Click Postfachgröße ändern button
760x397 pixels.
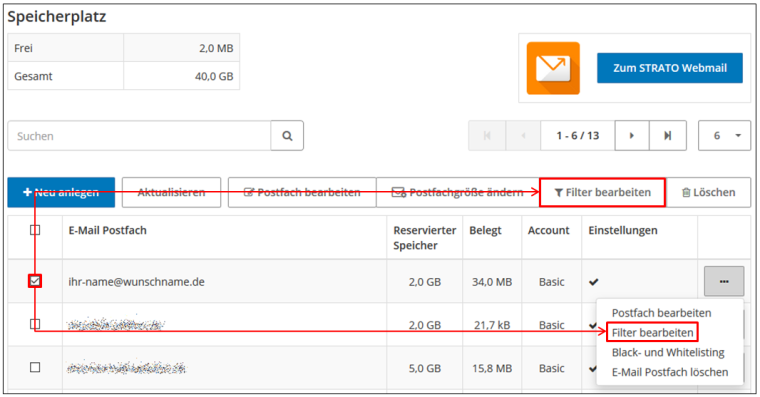(458, 192)
